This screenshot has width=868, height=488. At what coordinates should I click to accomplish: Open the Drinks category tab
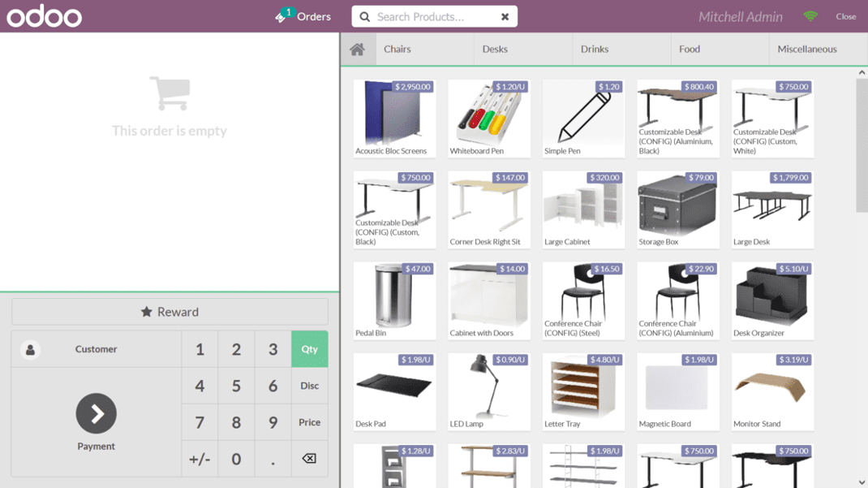[595, 50]
